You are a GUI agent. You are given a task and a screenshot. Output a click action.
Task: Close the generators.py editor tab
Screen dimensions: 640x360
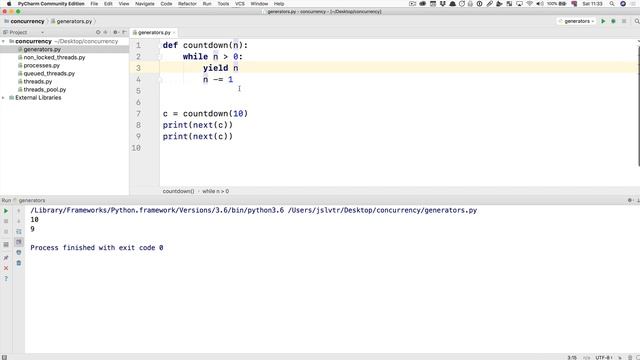(x=174, y=33)
